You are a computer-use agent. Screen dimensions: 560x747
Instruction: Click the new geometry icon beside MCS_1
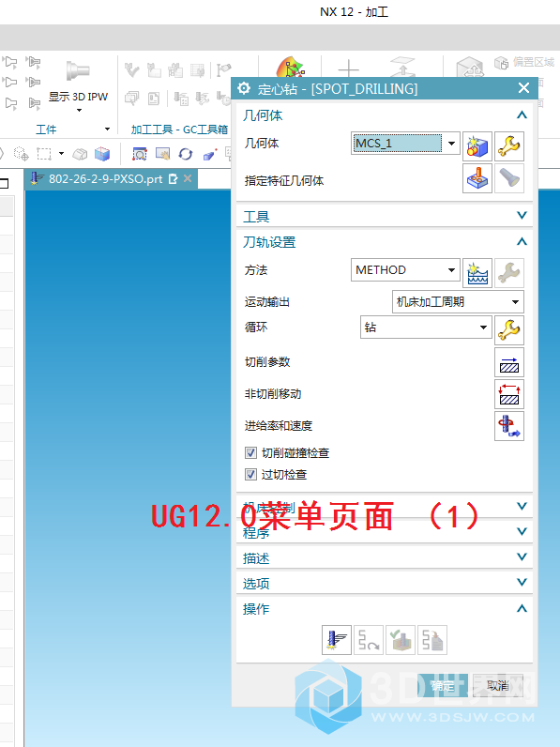coord(477,146)
